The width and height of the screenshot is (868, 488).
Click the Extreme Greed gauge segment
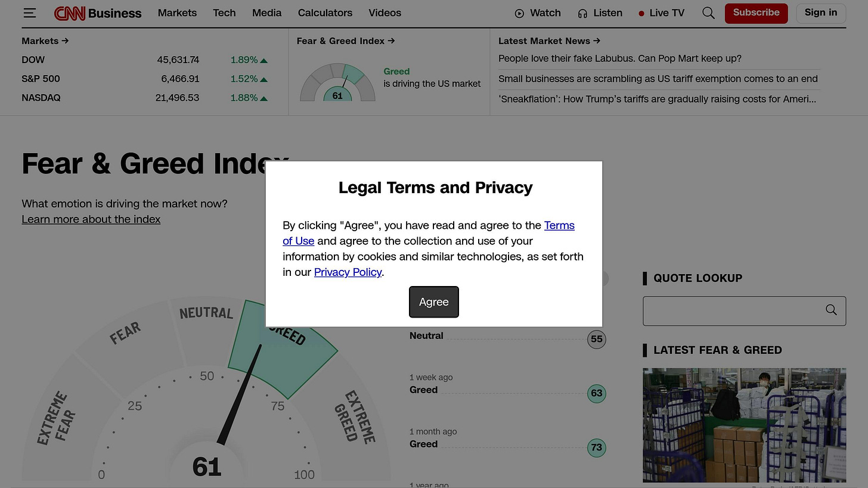point(354,417)
